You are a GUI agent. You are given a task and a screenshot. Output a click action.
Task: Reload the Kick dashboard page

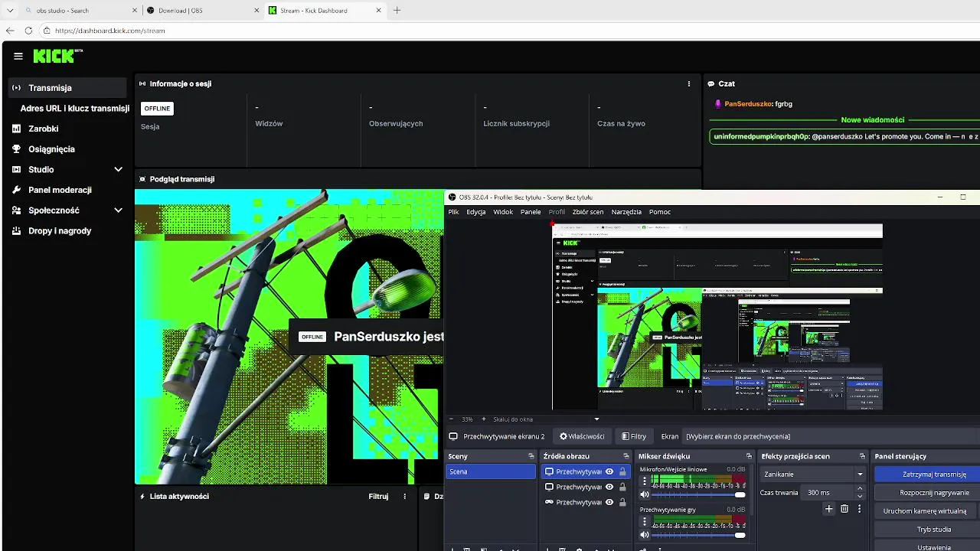pyautogui.click(x=28, y=31)
